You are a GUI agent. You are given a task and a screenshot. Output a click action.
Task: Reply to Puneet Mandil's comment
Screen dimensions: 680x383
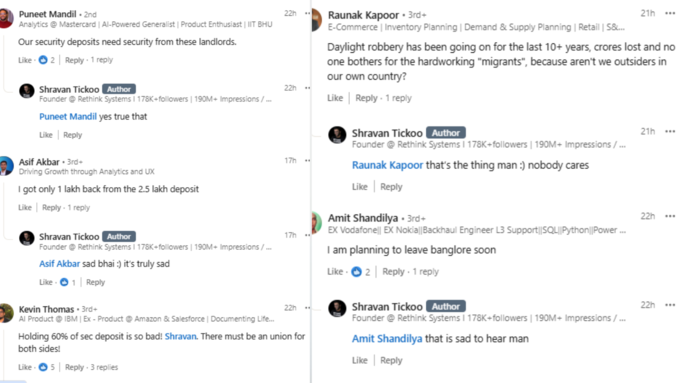click(x=74, y=60)
